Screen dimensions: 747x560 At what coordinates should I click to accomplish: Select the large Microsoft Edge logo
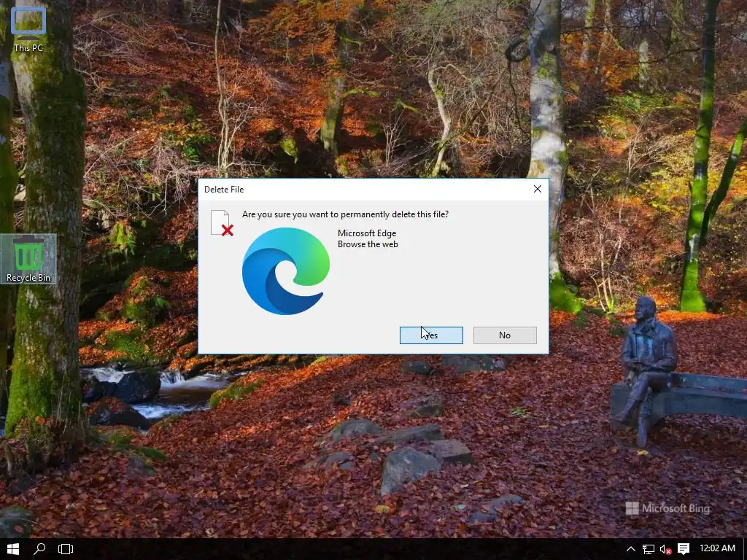tap(286, 271)
